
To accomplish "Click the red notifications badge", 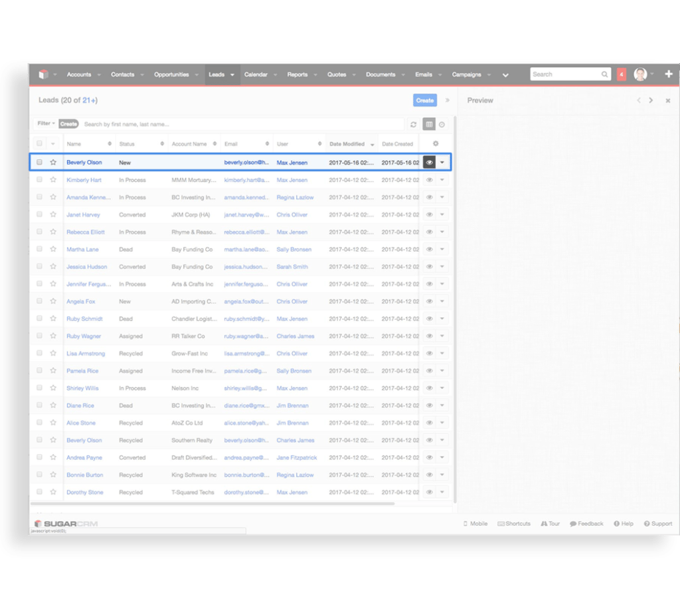I will pos(622,74).
